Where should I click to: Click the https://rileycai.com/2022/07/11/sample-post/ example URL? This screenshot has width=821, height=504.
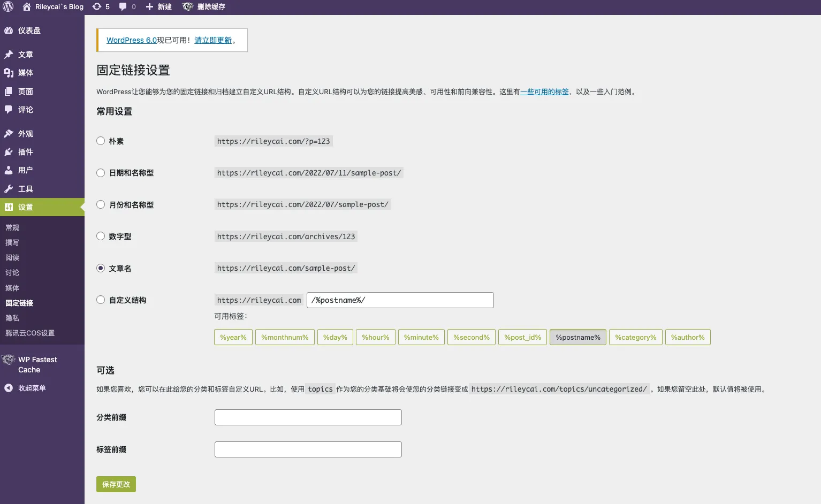tap(309, 173)
